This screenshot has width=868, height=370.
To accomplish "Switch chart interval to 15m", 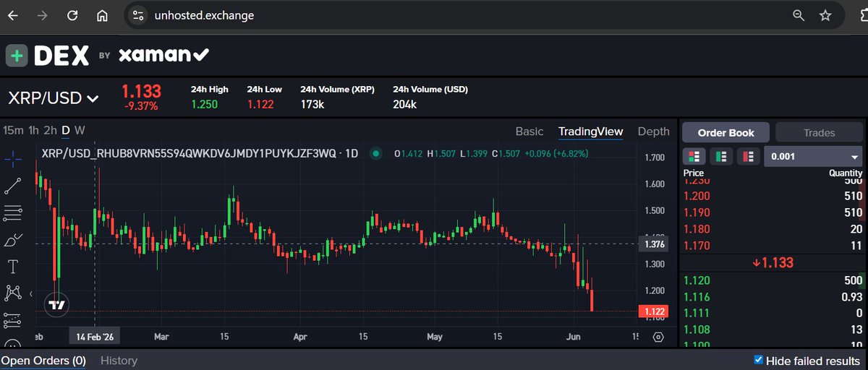I will point(14,130).
